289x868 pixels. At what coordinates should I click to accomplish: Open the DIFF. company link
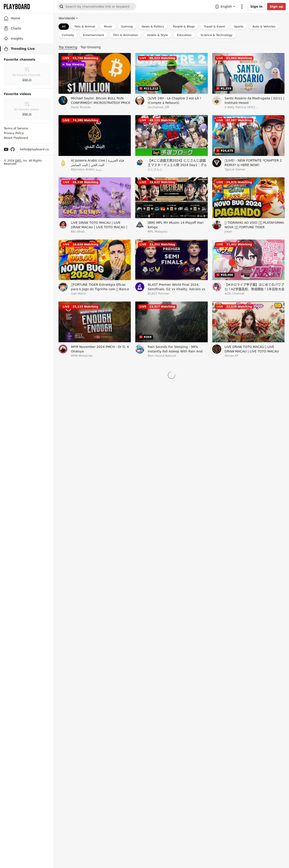tap(18, 161)
